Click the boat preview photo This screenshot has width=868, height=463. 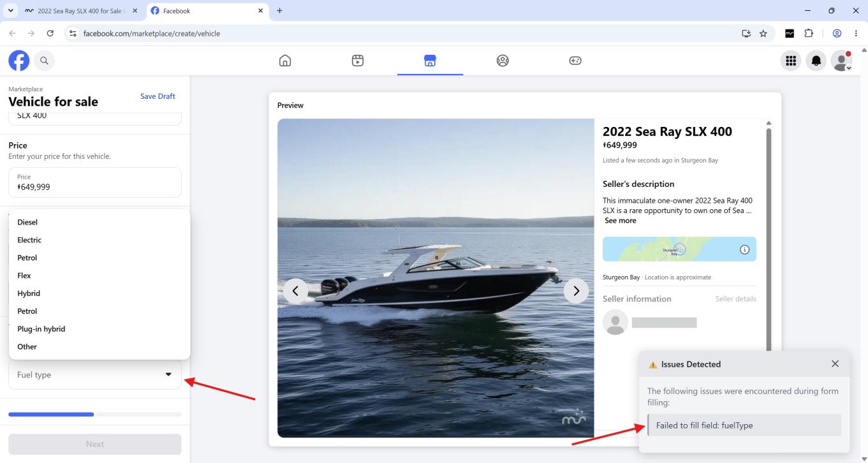pyautogui.click(x=436, y=278)
